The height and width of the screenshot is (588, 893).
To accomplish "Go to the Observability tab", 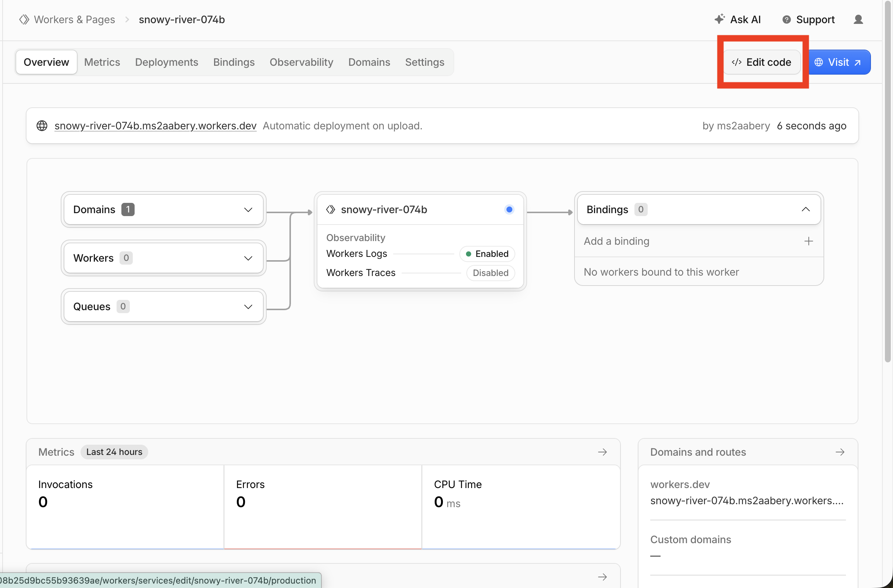I will (302, 62).
